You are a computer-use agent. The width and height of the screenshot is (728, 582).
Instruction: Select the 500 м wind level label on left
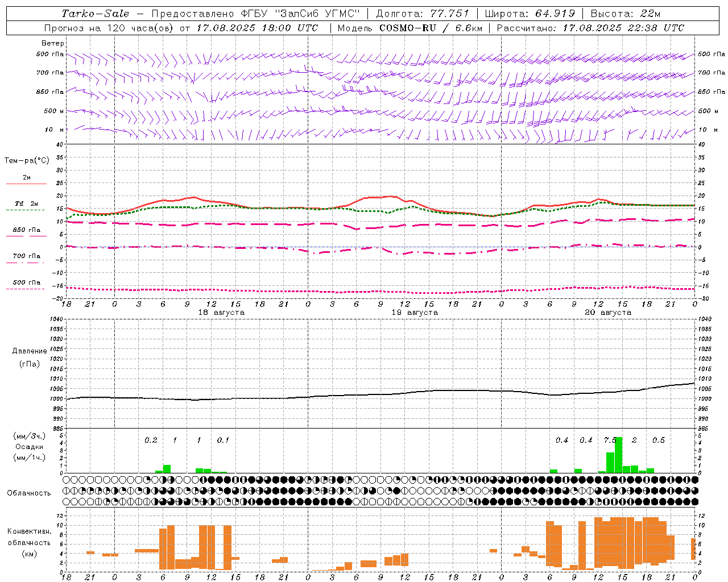coord(54,111)
